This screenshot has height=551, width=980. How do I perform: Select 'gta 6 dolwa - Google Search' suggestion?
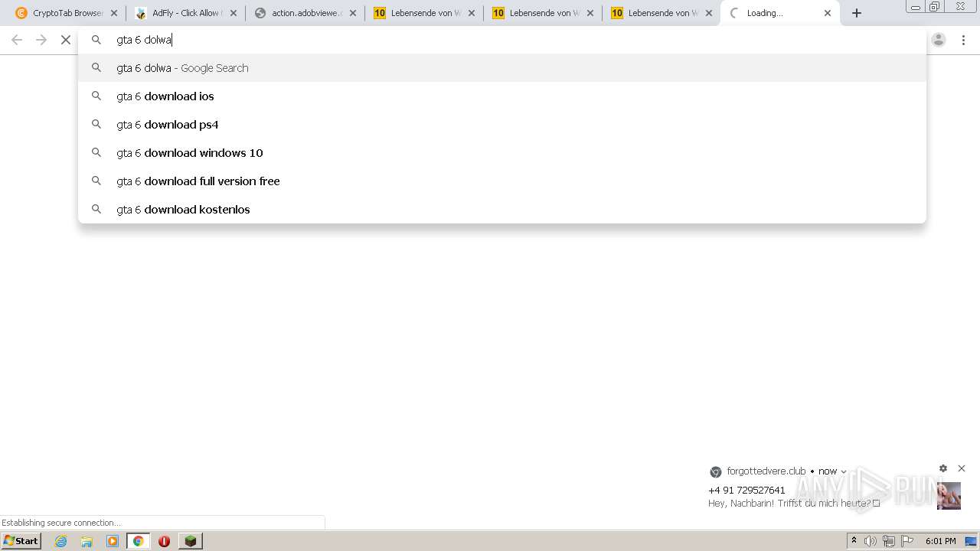502,68
